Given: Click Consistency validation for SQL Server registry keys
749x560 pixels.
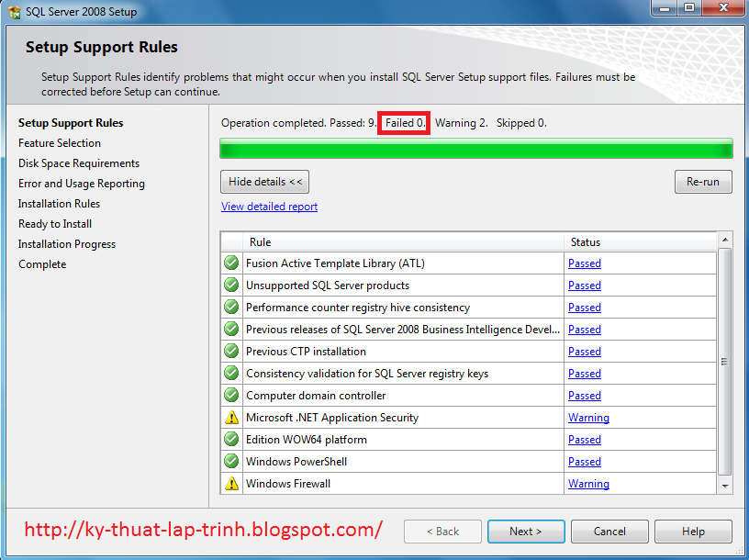Looking at the screenshot, I should pyautogui.click(x=367, y=374).
